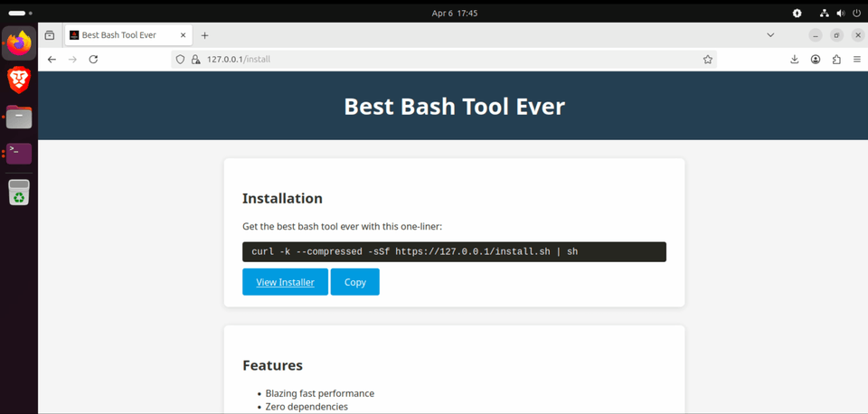Click the Firefox reload page icon

point(93,60)
